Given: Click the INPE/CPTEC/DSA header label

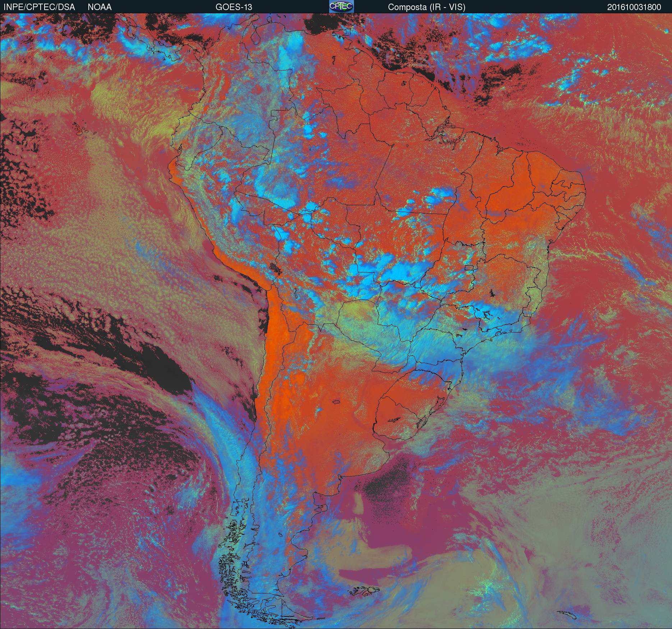Looking at the screenshot, I should click(x=40, y=7).
